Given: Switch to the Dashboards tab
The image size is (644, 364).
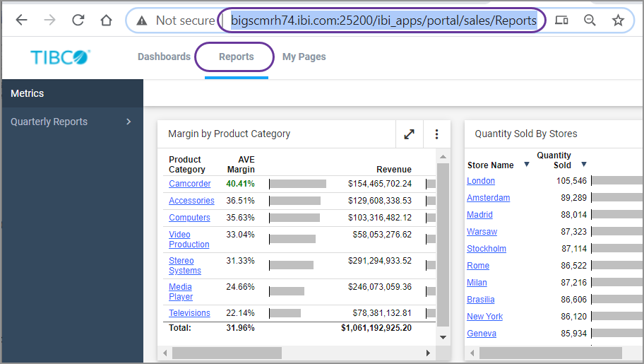Looking at the screenshot, I should [164, 57].
